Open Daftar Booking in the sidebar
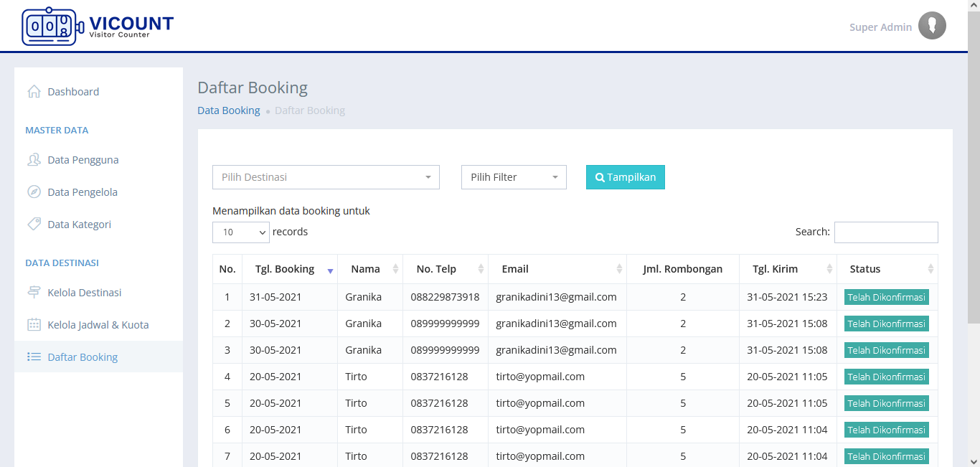980x467 pixels. pyautogui.click(x=83, y=357)
